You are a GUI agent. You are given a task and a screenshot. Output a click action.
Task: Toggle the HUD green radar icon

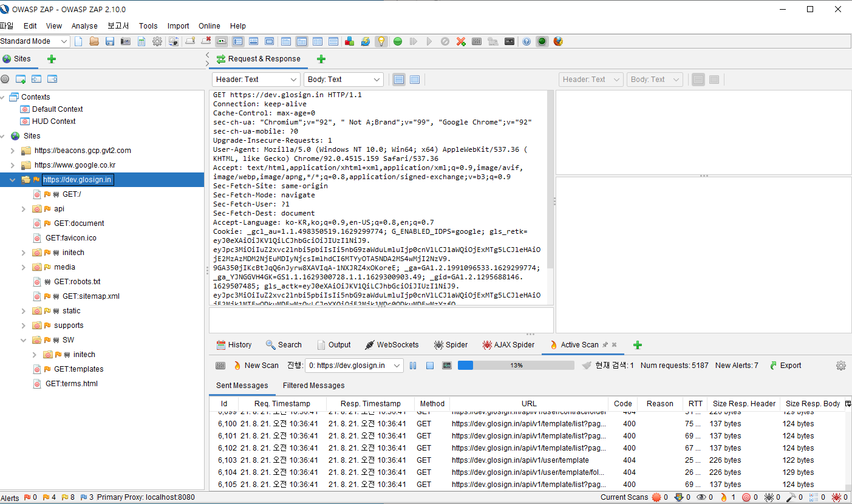[x=542, y=41]
